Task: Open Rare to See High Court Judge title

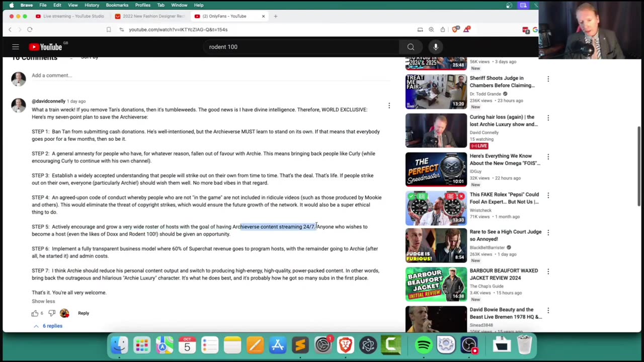Action: (506, 235)
